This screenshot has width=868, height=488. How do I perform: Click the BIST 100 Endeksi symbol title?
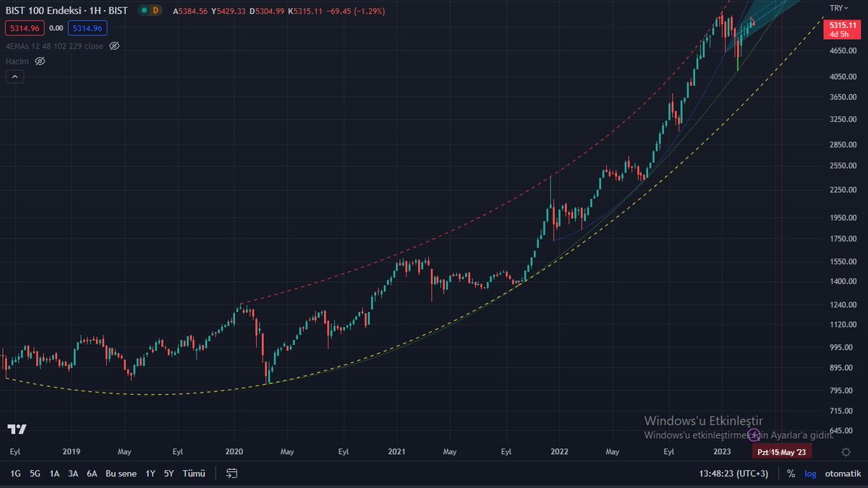(x=42, y=11)
